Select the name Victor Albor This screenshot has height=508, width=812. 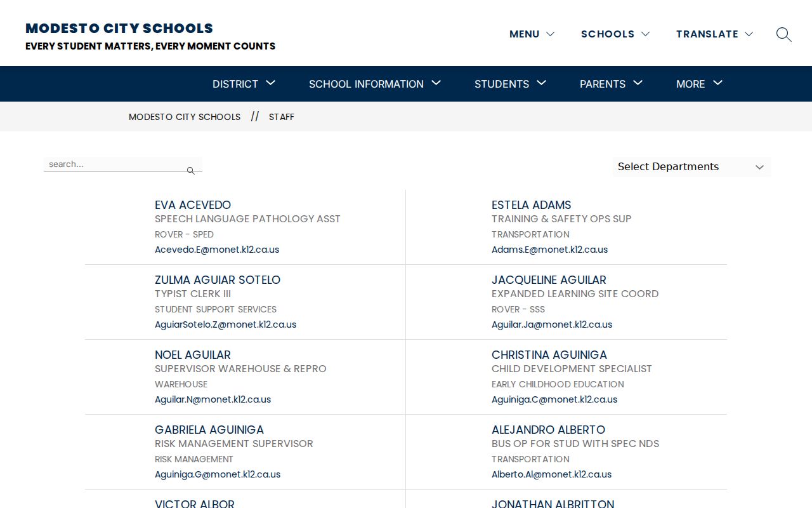point(195,504)
